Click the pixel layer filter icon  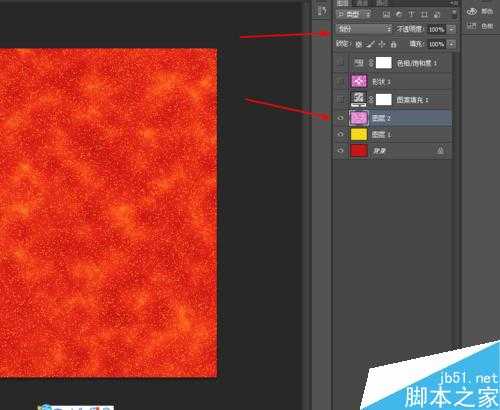click(x=386, y=14)
